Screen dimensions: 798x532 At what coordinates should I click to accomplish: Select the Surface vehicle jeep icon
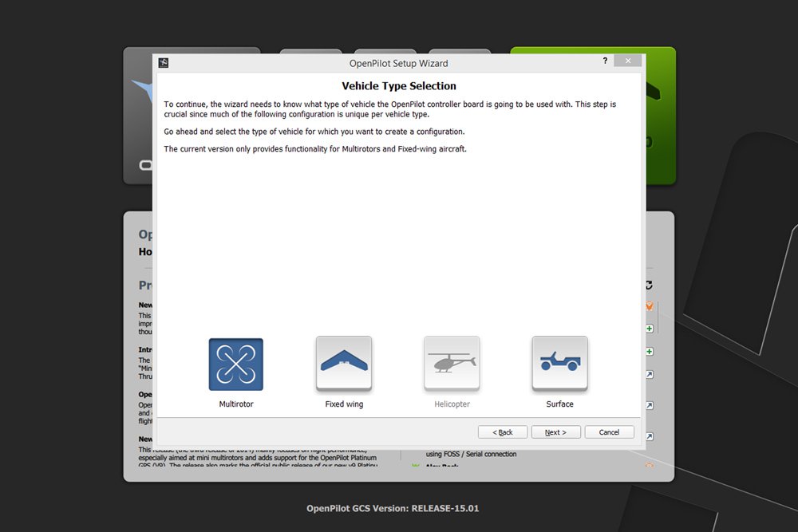[x=560, y=365]
